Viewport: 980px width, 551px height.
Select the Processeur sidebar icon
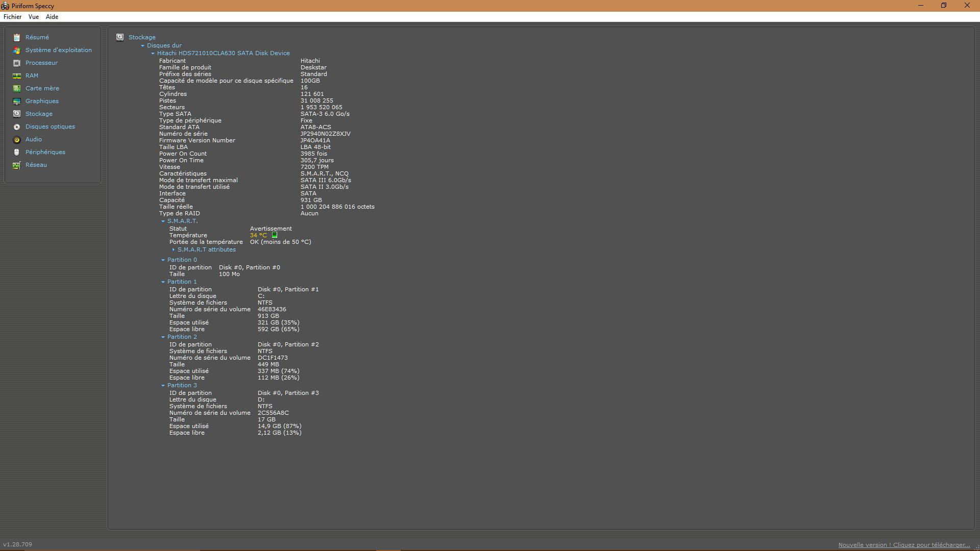click(x=17, y=63)
